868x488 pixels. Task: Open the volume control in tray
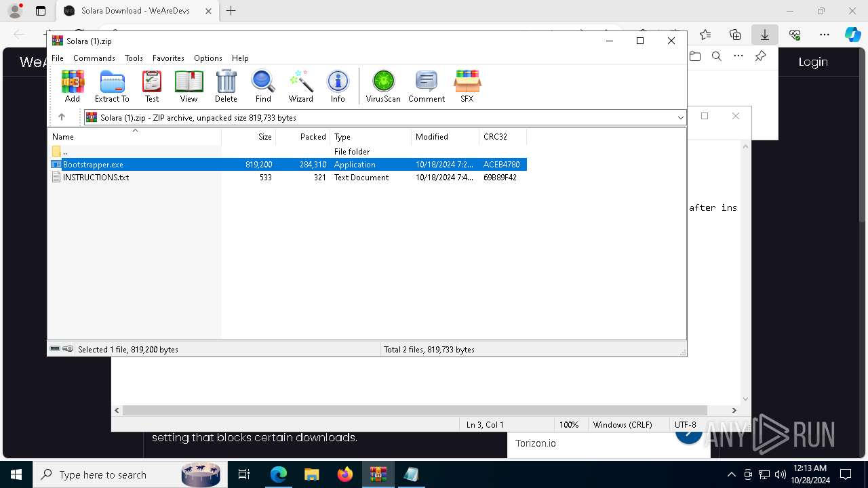(781, 474)
